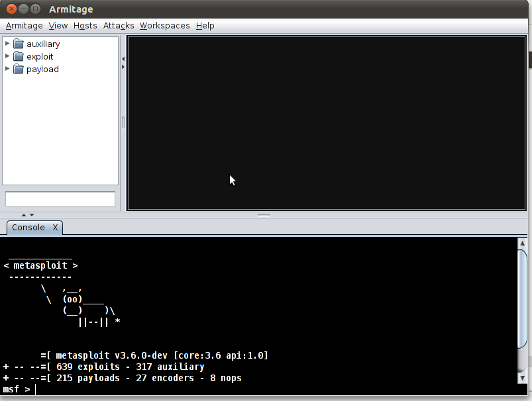
Task: Open the Workspaces menu
Action: tap(164, 26)
